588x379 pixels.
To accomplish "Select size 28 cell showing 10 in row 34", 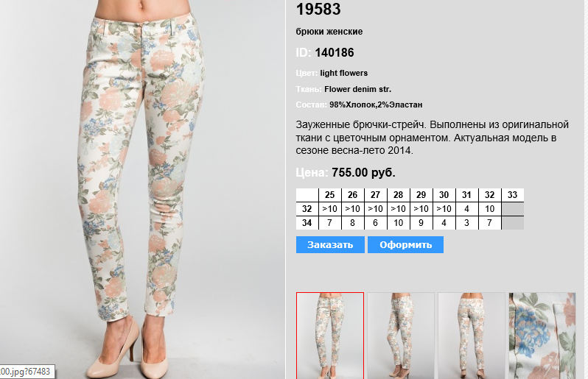I will pos(399,223).
